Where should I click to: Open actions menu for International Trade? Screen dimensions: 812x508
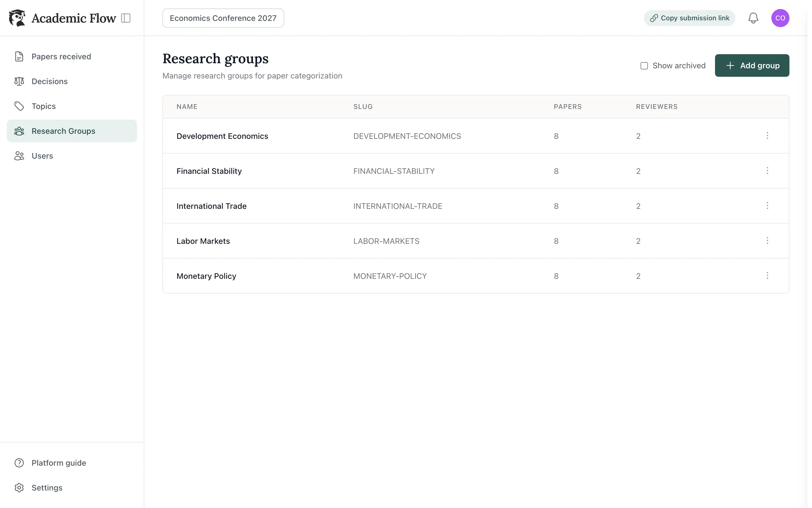tap(767, 206)
